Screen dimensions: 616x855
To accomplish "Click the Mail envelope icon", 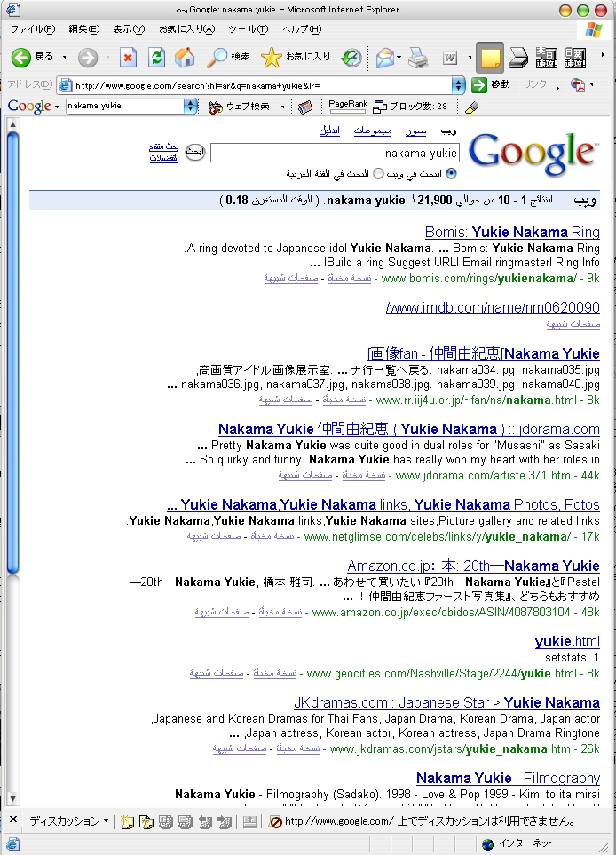I will click(384, 58).
